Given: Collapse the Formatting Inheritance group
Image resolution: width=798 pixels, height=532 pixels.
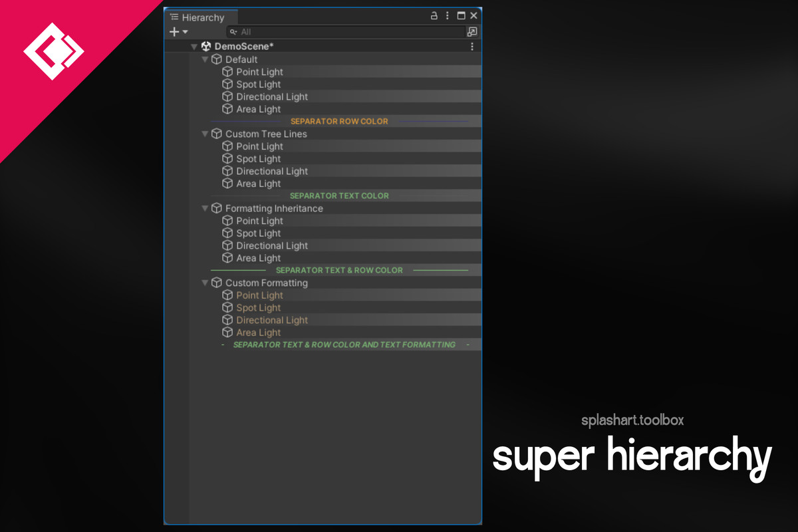Looking at the screenshot, I should (x=205, y=208).
